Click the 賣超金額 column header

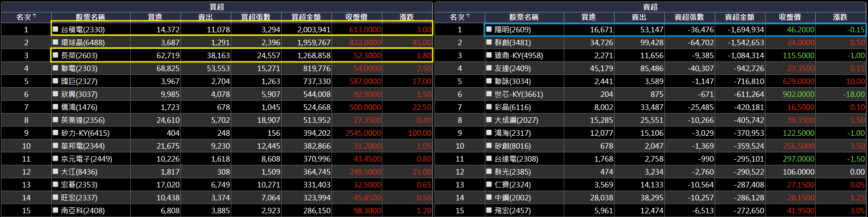[x=740, y=17]
